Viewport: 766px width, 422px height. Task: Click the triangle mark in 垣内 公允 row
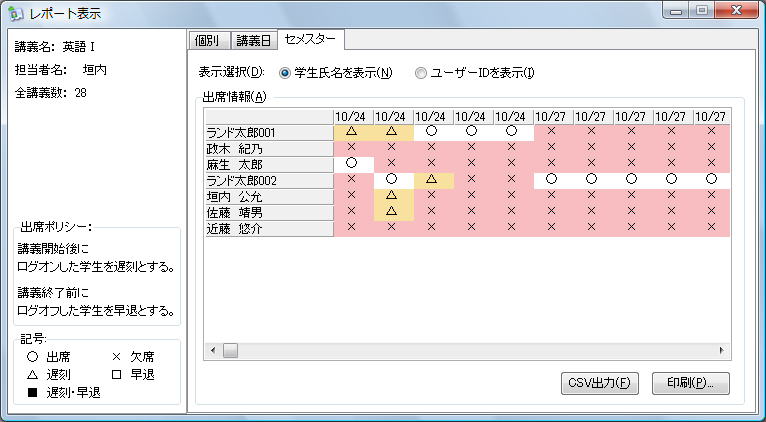[x=391, y=196]
